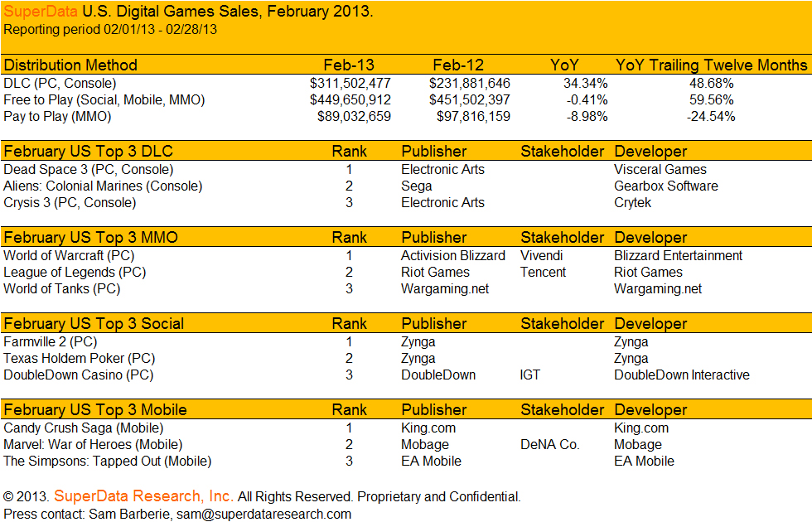Click the $89,032,659 value
The height and width of the screenshot is (522, 812).
[x=355, y=117]
